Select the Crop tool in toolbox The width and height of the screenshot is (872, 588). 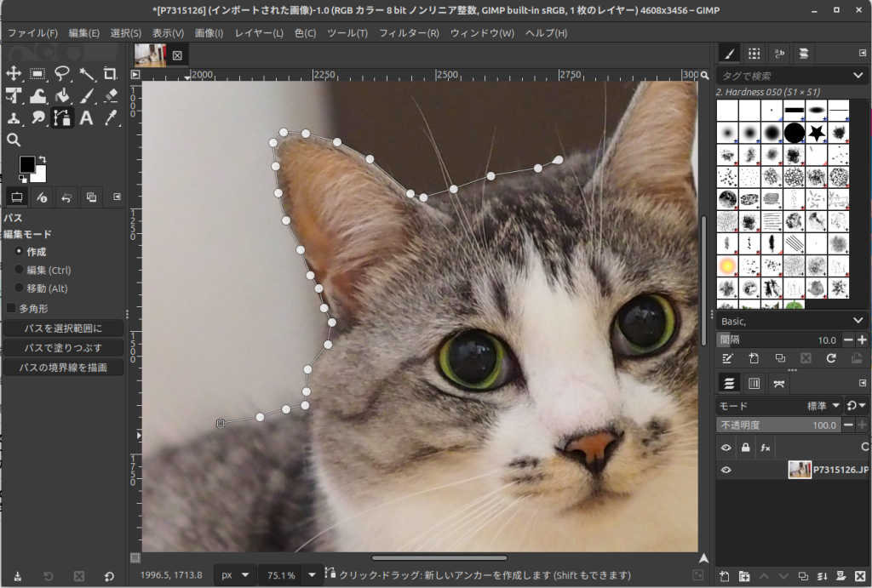click(110, 74)
